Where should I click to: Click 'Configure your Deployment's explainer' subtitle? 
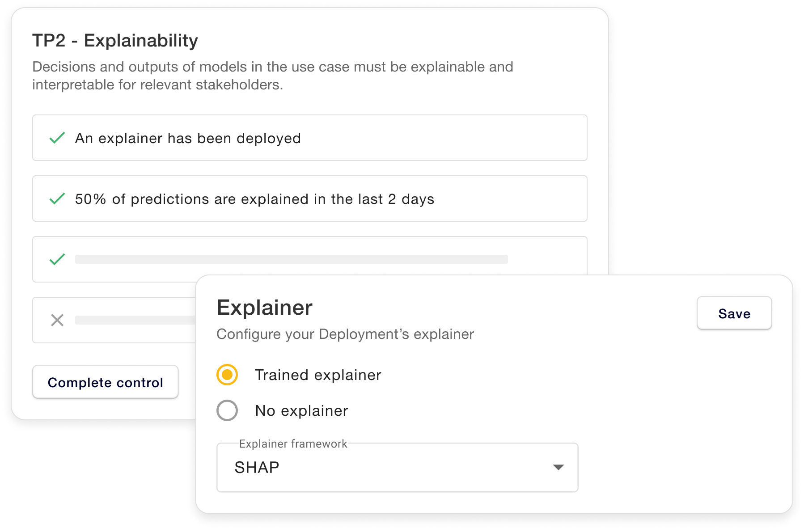coord(345,334)
